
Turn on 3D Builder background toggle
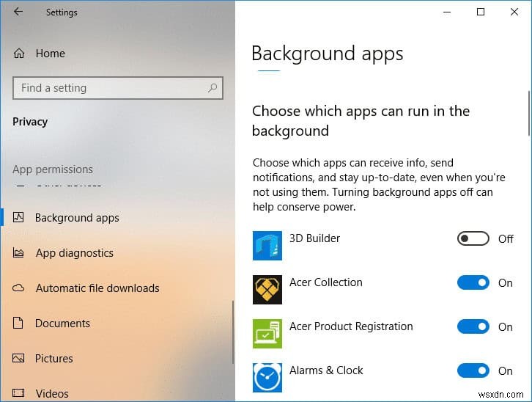[473, 238]
